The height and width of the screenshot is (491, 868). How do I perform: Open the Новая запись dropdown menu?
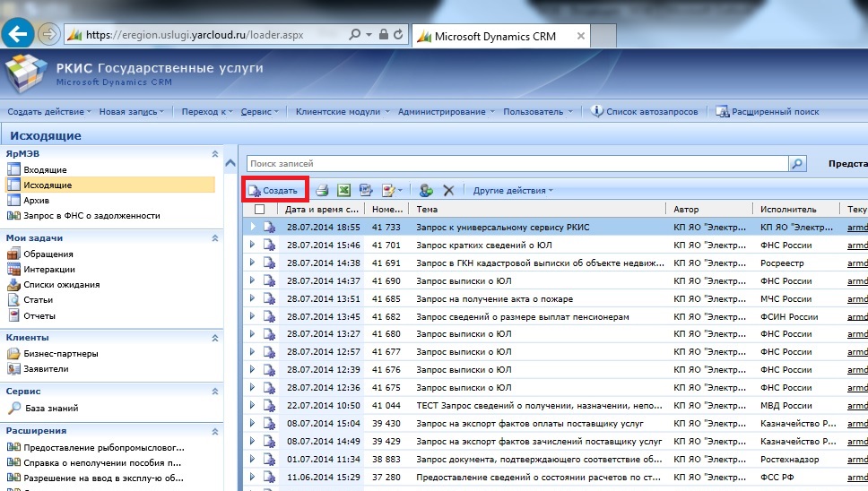131,112
